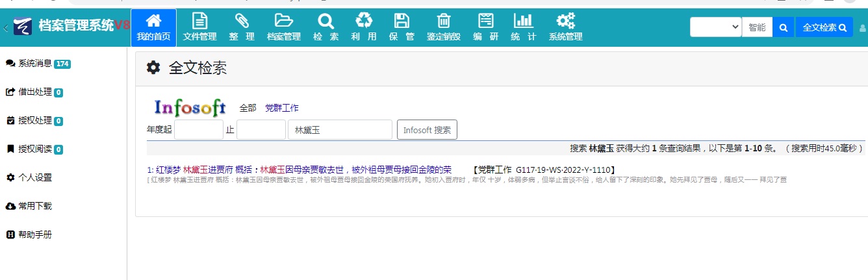Click the 年度起 start year input field
The image size is (868, 280).
(x=199, y=129)
